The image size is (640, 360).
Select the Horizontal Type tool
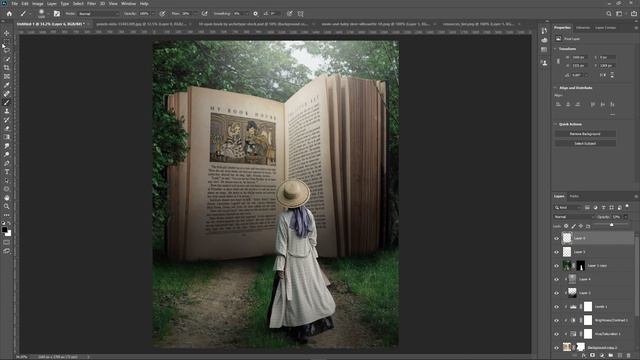[7, 172]
